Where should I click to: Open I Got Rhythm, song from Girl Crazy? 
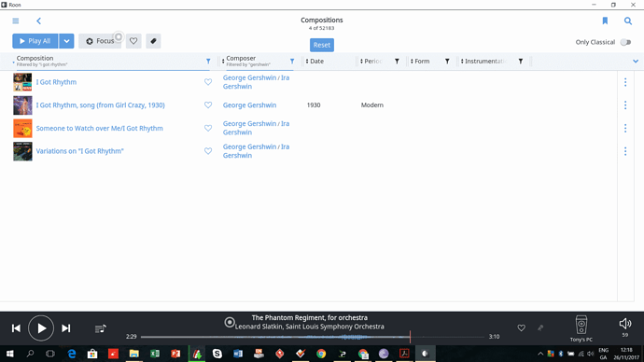100,105
